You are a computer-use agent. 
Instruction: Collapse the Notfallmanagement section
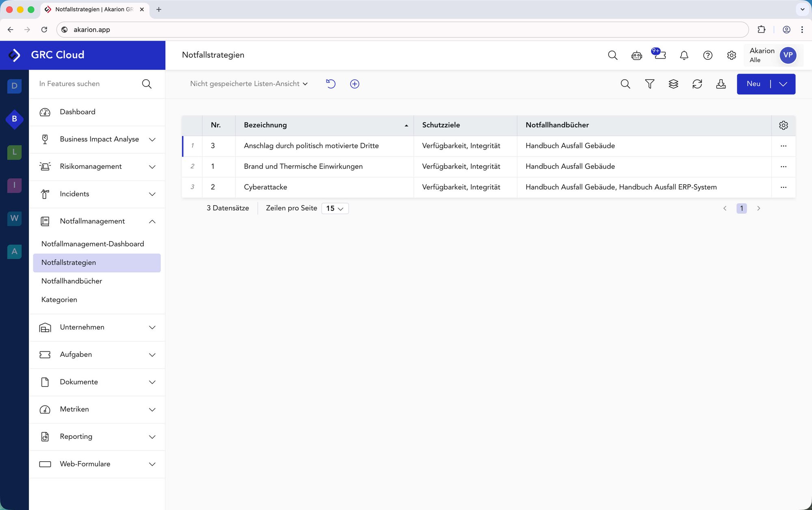[152, 221]
